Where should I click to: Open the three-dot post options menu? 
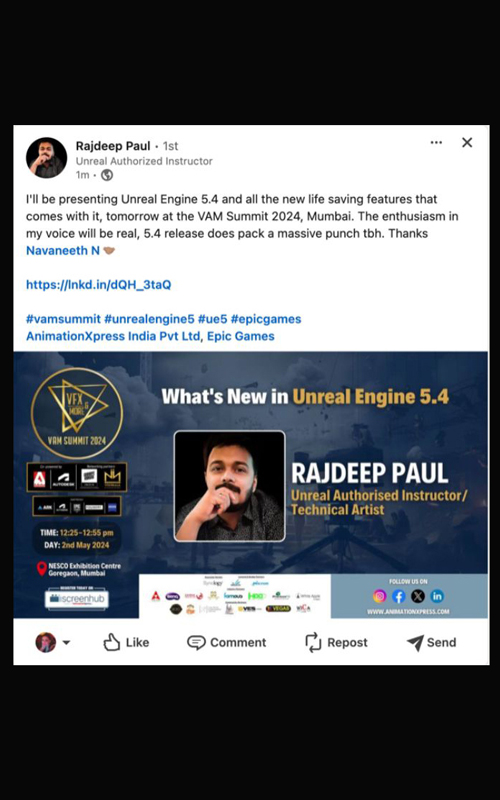(x=436, y=142)
